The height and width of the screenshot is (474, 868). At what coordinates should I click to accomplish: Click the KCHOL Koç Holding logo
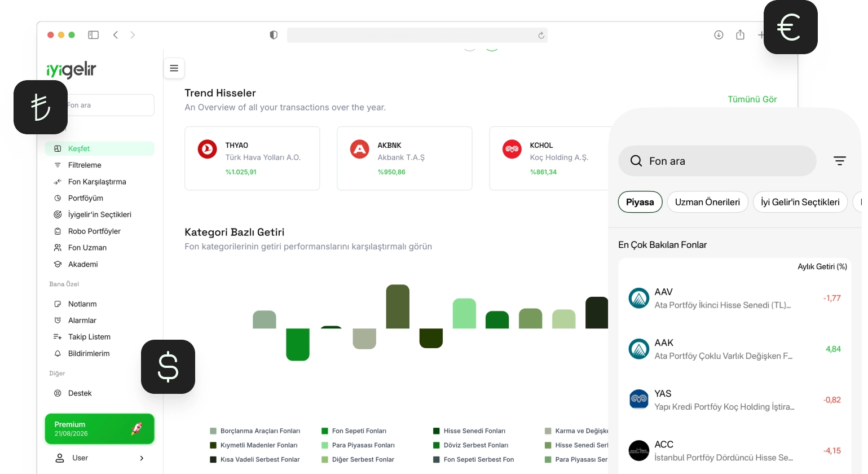tap(512, 150)
